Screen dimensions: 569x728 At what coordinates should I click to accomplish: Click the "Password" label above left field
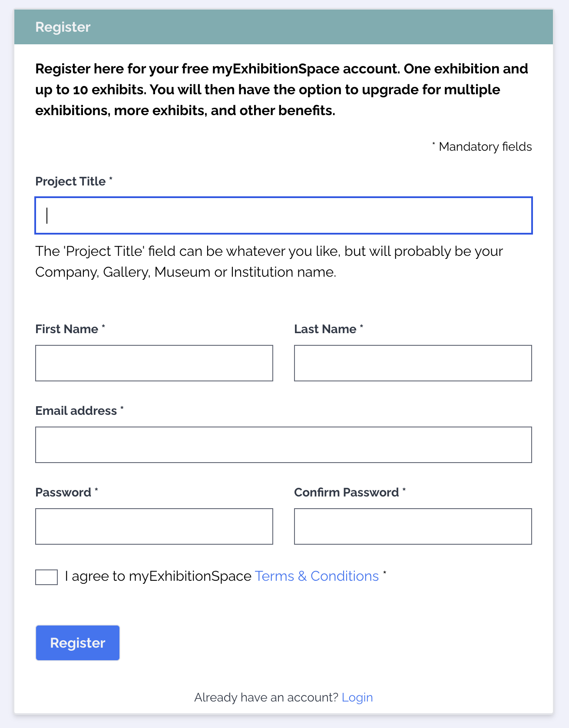[63, 493]
